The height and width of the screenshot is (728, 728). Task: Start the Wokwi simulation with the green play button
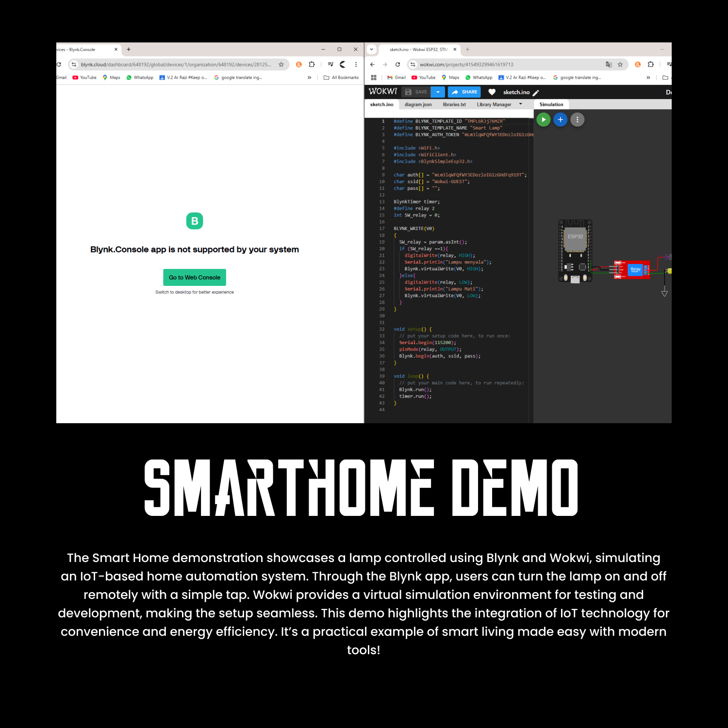[544, 119]
